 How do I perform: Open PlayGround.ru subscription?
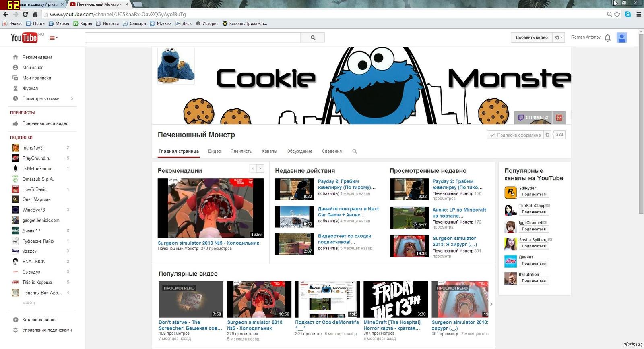coord(36,158)
